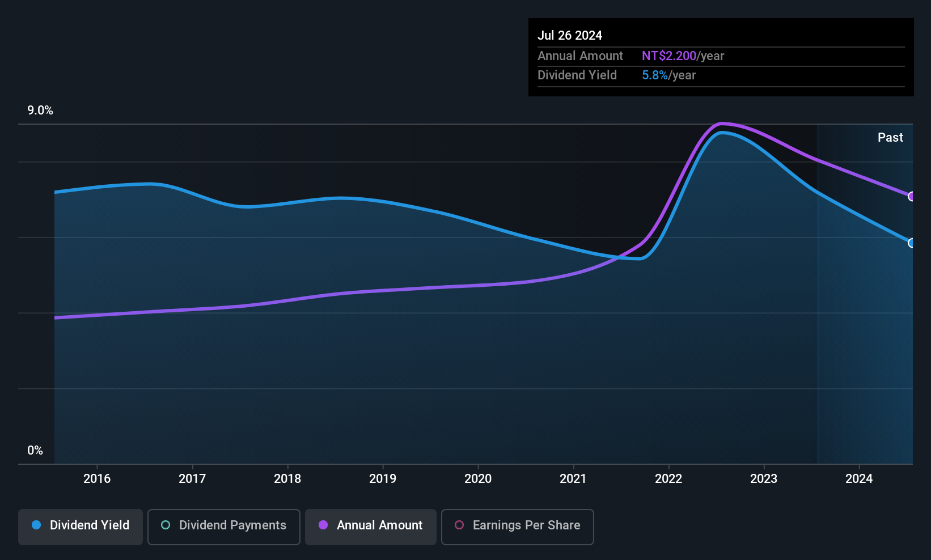Click the Earnings Per Share legend circle

459,525
